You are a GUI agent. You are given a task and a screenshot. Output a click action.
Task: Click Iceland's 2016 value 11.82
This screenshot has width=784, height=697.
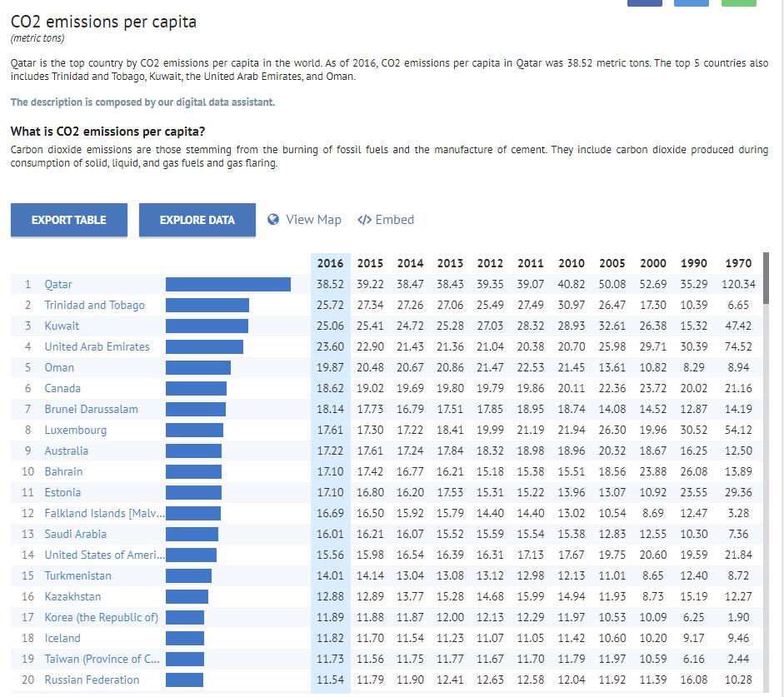[x=330, y=638]
